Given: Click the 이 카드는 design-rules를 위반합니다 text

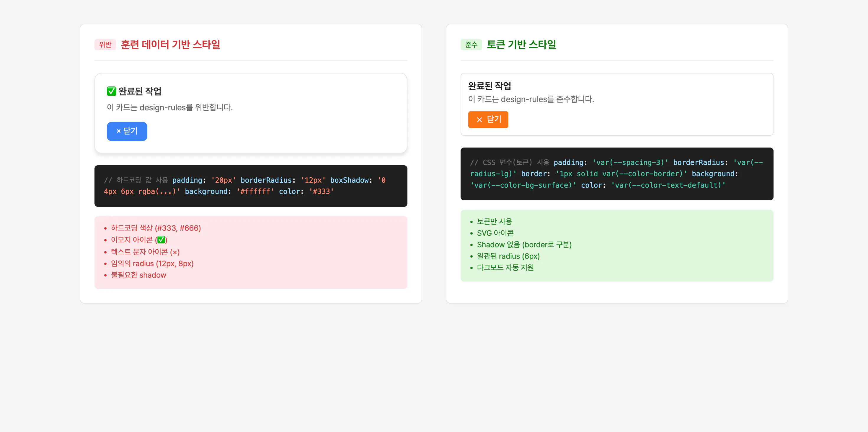Looking at the screenshot, I should pos(169,107).
